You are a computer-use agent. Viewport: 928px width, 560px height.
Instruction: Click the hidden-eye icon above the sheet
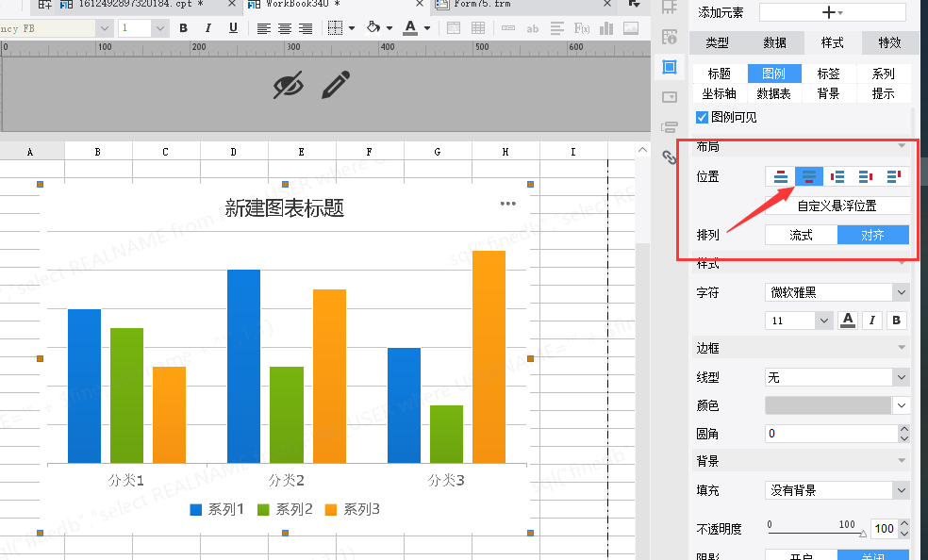(289, 85)
